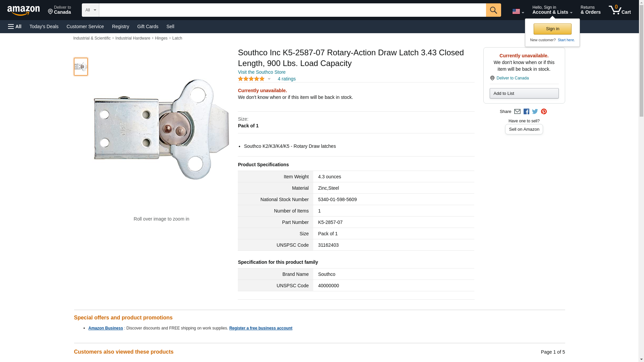The image size is (644, 362).
Task: Share product on Twitter
Action: click(535, 112)
